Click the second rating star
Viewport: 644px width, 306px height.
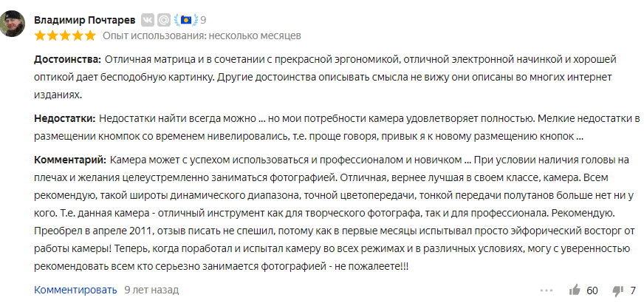pyautogui.click(x=52, y=35)
